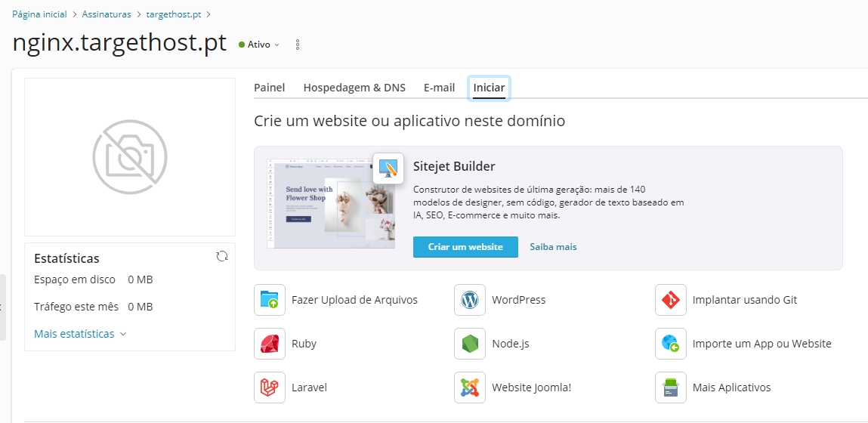Screen dimensions: 868x423
Task: Click the Mais Aplicativos text label
Action: point(731,387)
